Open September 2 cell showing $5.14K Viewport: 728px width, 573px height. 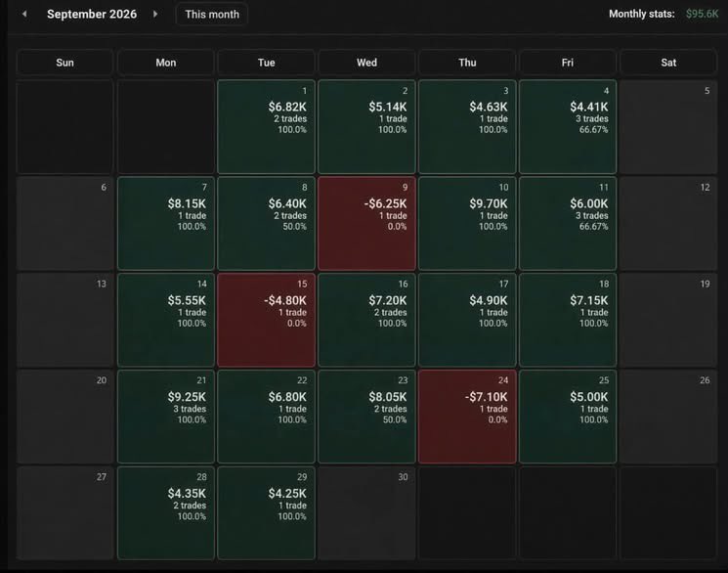366,127
